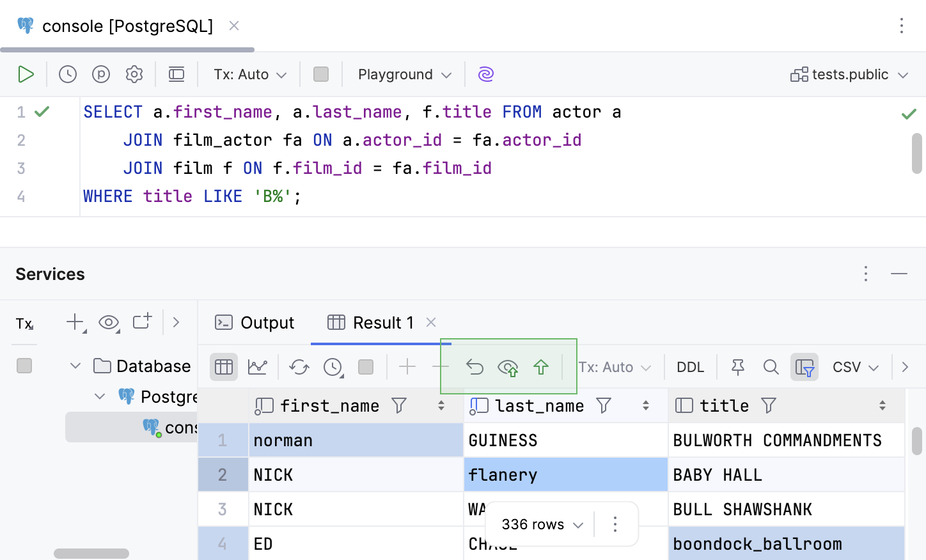This screenshot has height=560, width=926.
Task: Toggle local filter button near CSV
Action: tap(804, 367)
